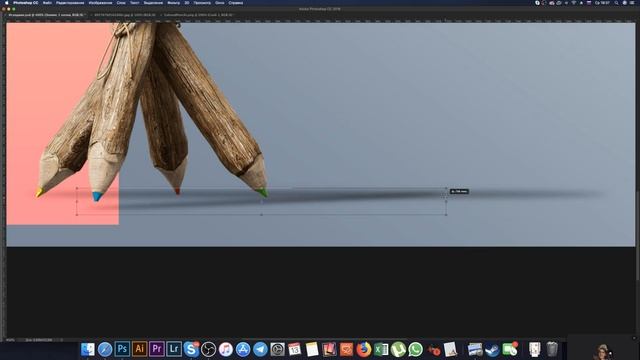Switch to the second document tab
Screen dimensions: 640x360
(x=124, y=15)
